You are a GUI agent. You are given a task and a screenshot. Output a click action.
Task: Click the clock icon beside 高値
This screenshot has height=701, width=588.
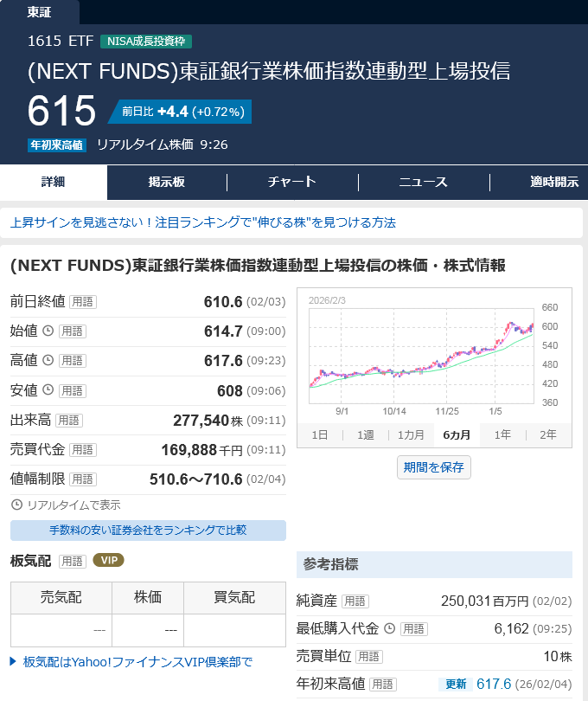click(48, 360)
